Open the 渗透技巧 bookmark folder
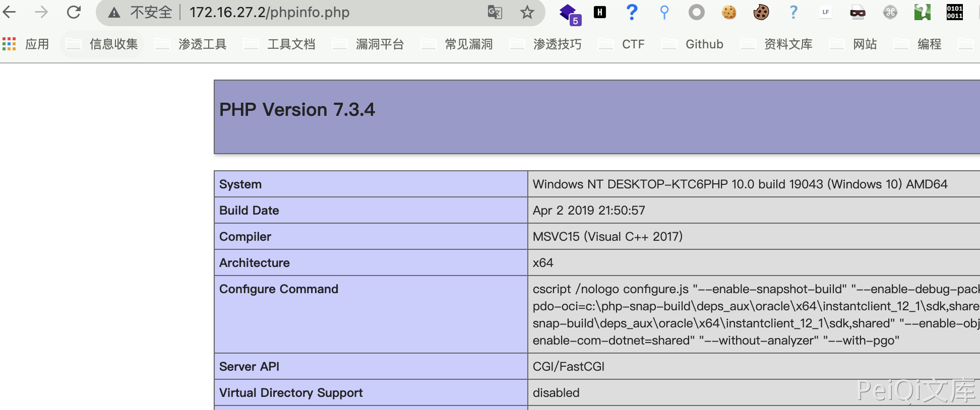The image size is (980, 410). pos(545,44)
